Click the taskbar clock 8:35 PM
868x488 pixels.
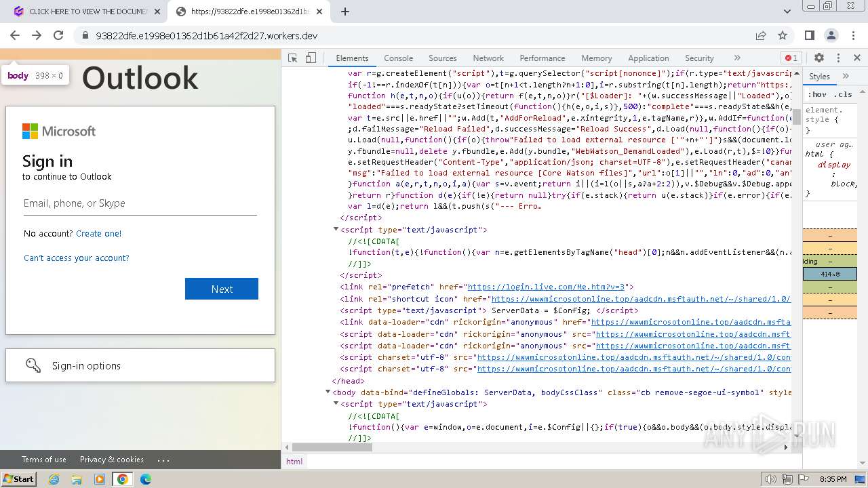(833, 479)
